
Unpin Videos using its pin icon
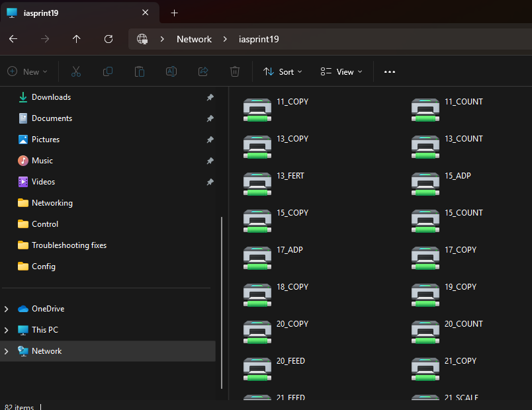pos(210,182)
